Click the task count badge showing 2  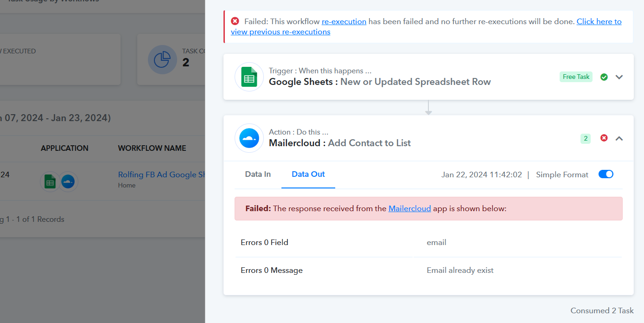(586, 138)
